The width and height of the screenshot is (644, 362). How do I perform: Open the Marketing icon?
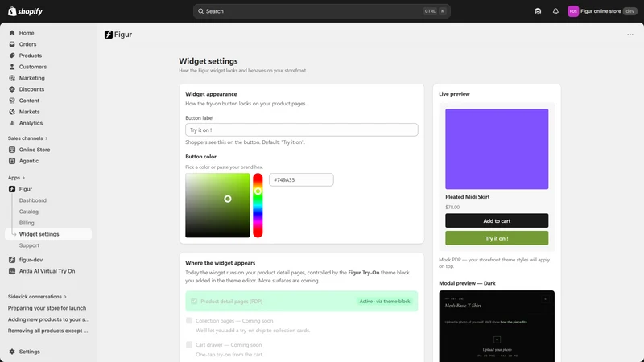pyautogui.click(x=12, y=78)
